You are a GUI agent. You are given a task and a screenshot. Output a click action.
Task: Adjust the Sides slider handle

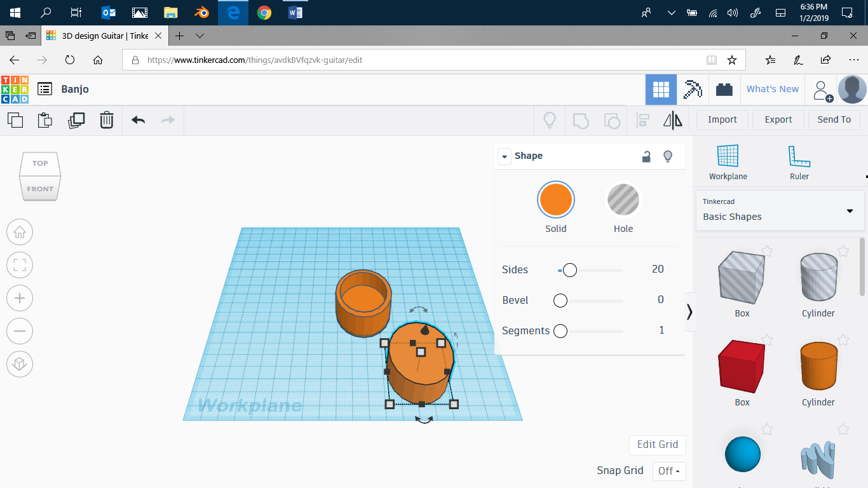click(x=570, y=270)
